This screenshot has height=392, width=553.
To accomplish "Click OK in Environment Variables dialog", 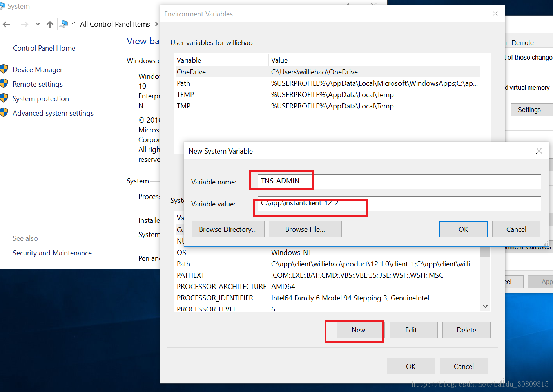I will (x=411, y=366).
